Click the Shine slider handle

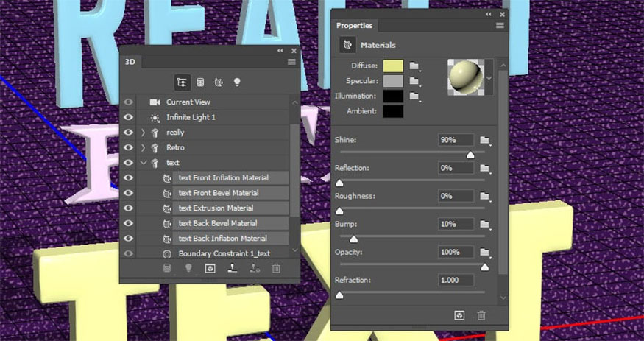click(x=470, y=155)
